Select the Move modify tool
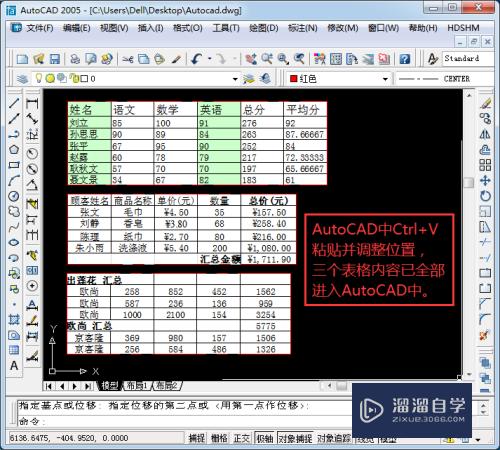The height and width of the screenshot is (450, 500). 485,180
